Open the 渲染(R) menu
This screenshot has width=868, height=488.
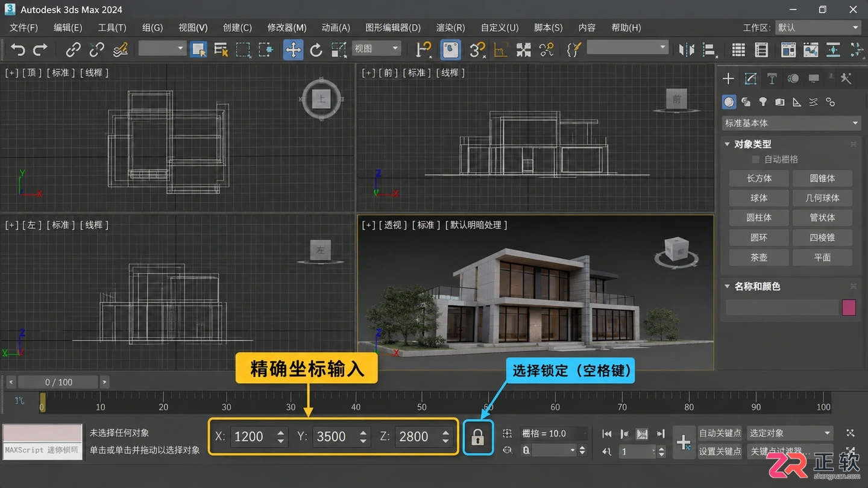[x=451, y=28]
